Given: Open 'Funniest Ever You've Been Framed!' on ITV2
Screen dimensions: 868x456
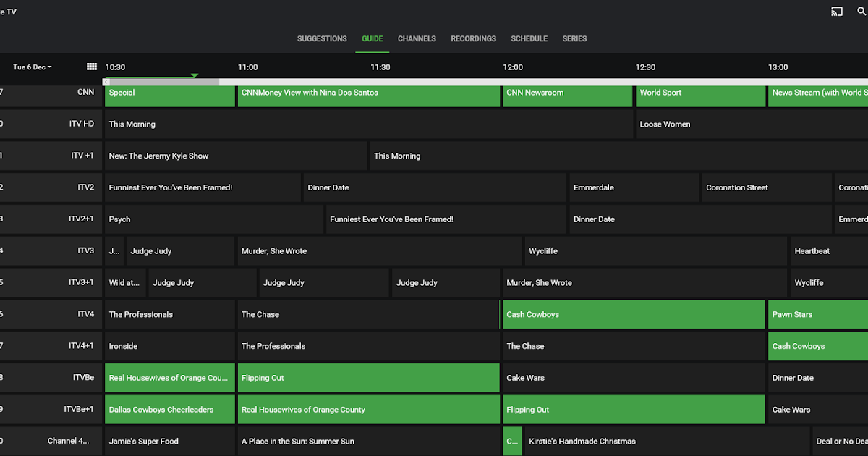Looking at the screenshot, I should pyautogui.click(x=203, y=187).
